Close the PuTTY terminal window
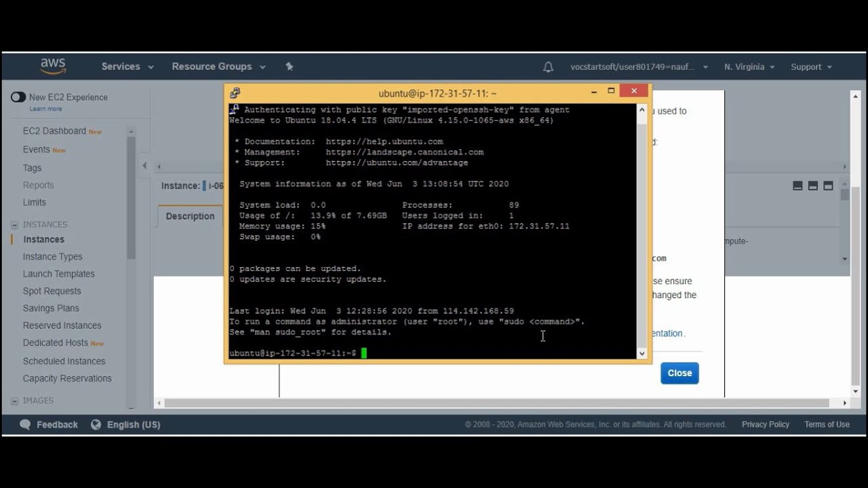 [x=634, y=91]
